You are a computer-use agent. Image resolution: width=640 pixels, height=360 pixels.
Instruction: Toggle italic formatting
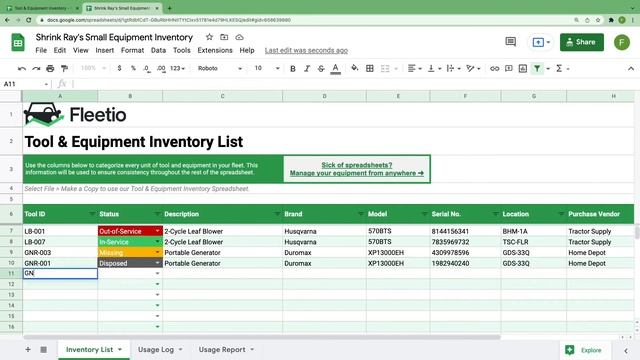click(x=307, y=69)
